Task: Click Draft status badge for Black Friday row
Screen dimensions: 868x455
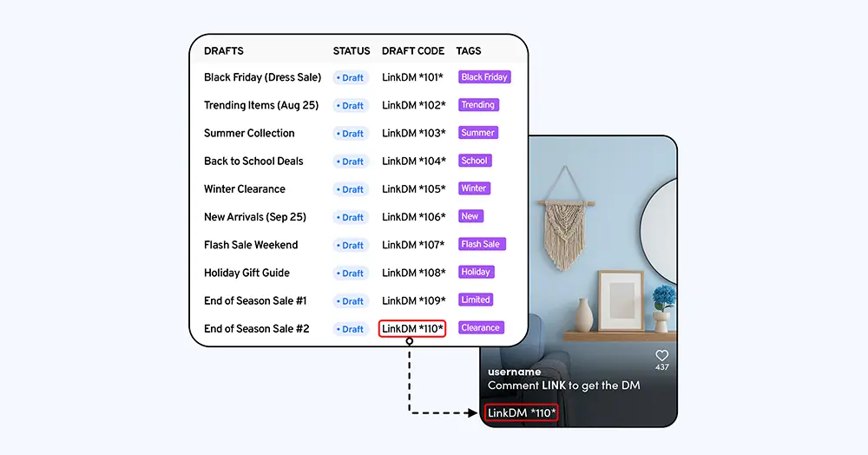Action: [x=351, y=78]
